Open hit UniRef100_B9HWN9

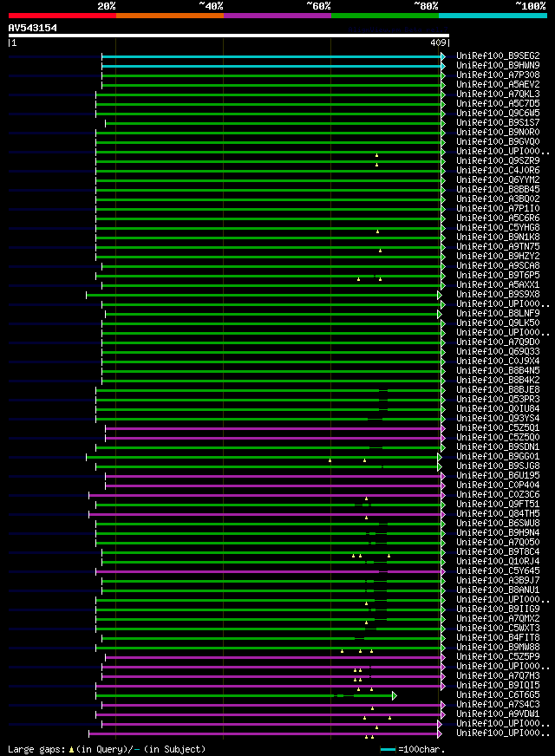coord(498,65)
